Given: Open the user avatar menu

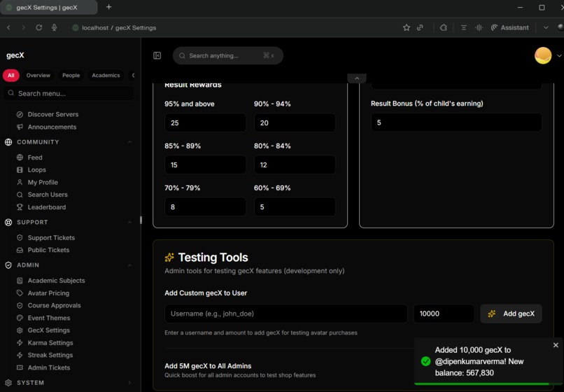Looking at the screenshot, I should tap(543, 55).
